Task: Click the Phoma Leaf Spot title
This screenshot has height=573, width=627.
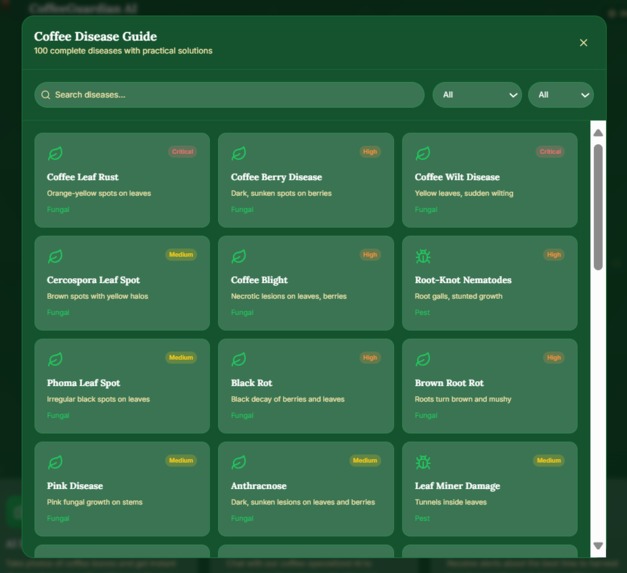Action: point(84,383)
